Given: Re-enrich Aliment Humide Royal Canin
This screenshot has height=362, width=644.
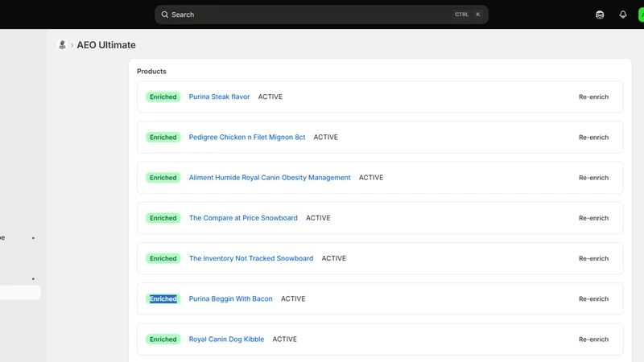Looking at the screenshot, I should click(593, 178).
